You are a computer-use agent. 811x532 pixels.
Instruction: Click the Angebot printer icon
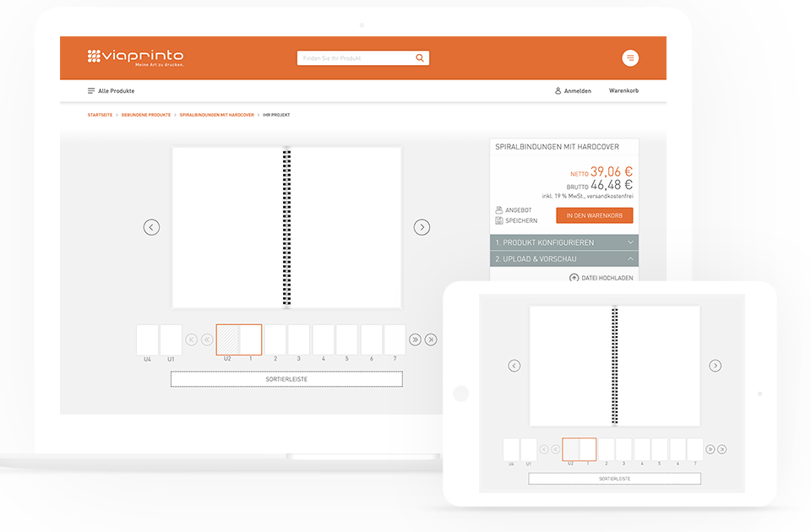click(x=499, y=209)
